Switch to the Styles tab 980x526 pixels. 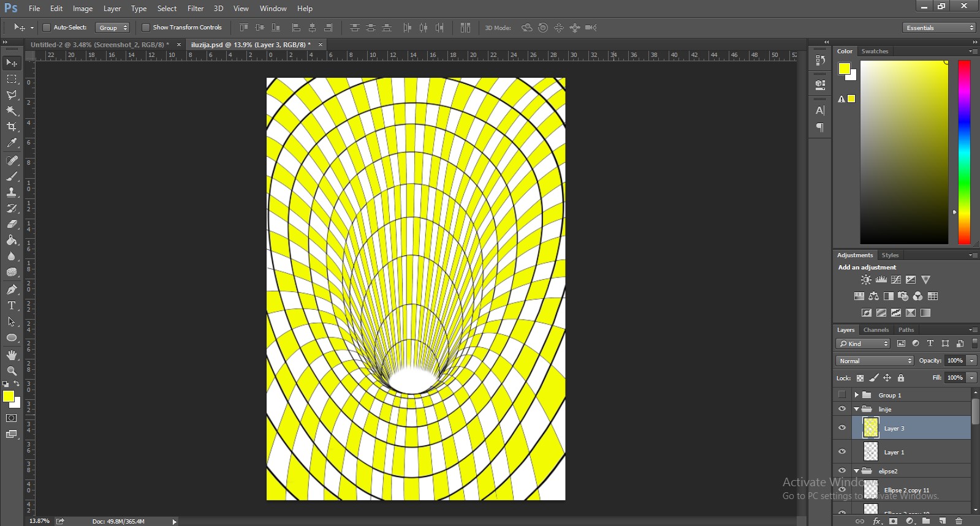(890, 255)
